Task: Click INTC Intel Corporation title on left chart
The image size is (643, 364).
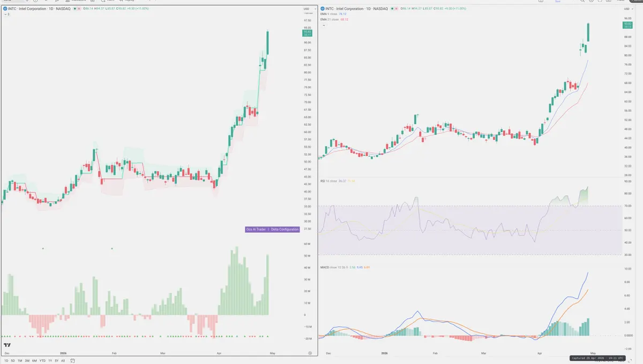Action: point(39,9)
